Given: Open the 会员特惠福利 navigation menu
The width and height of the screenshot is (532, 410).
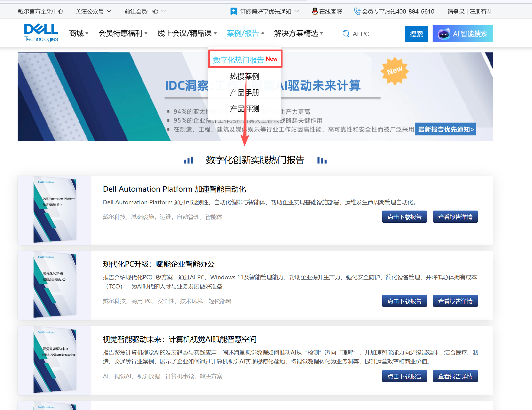Looking at the screenshot, I should pos(123,33).
